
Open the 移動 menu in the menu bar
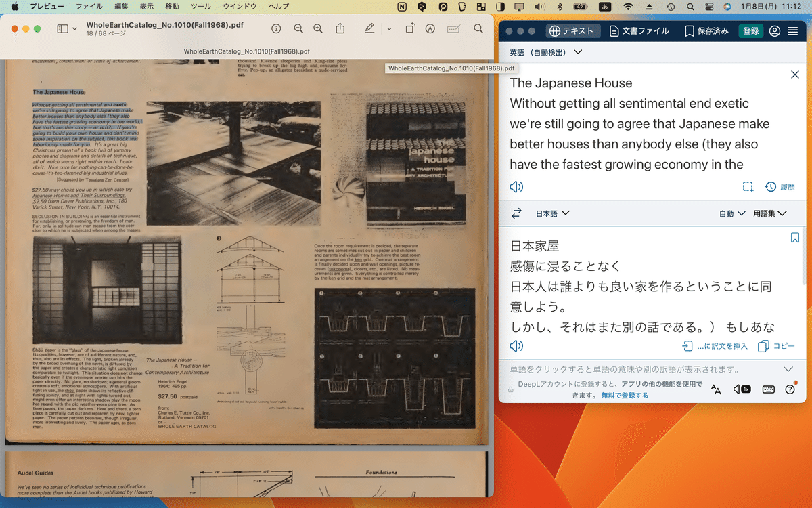click(x=173, y=7)
